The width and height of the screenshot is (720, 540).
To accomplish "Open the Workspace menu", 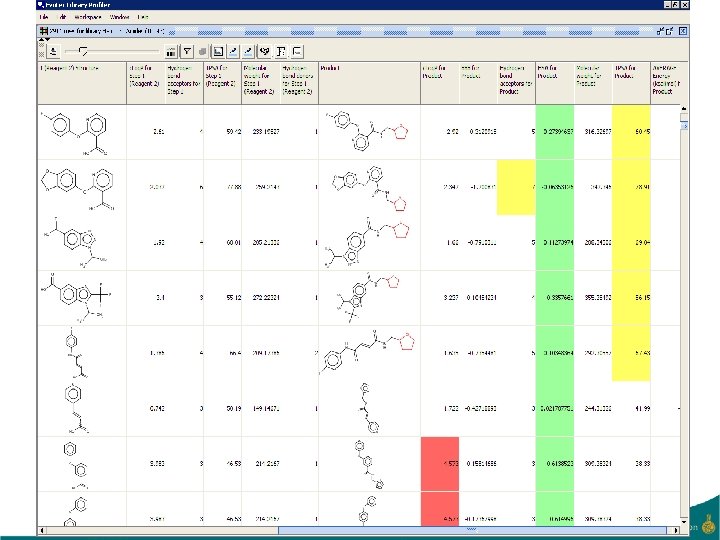I will (x=87, y=17).
